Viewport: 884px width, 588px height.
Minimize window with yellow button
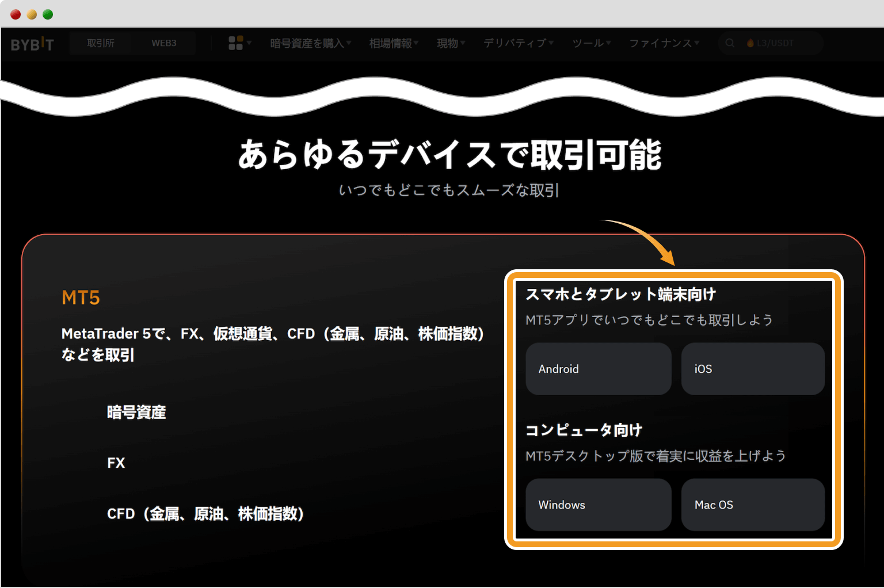(32, 14)
